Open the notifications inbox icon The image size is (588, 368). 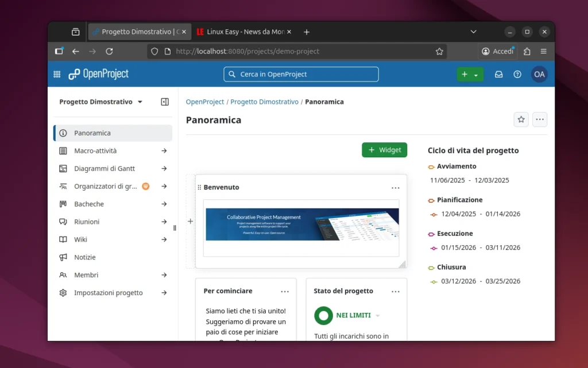coord(498,74)
